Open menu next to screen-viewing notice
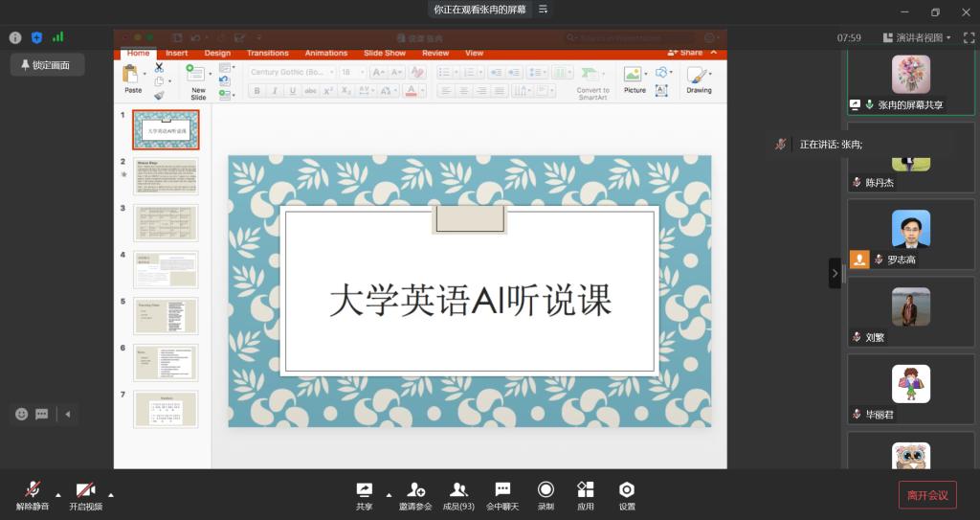The width and height of the screenshot is (980, 520). coord(544,10)
